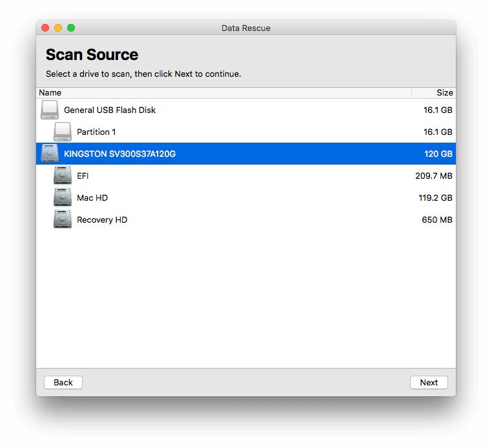Image resolution: width=492 pixels, height=448 pixels.
Task: Click the Partition 1 drive icon
Action: coord(63,132)
